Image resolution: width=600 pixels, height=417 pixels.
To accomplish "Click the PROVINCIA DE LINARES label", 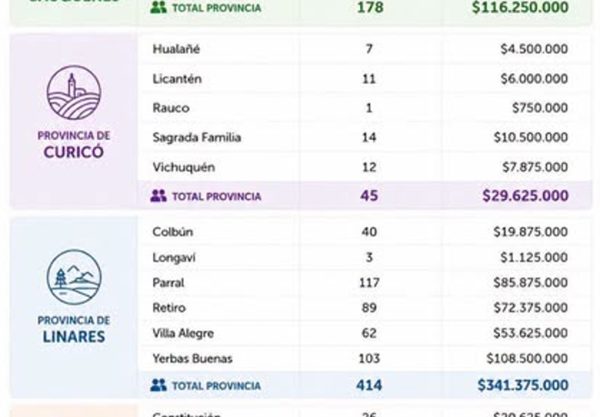I will pyautogui.click(x=74, y=329).
